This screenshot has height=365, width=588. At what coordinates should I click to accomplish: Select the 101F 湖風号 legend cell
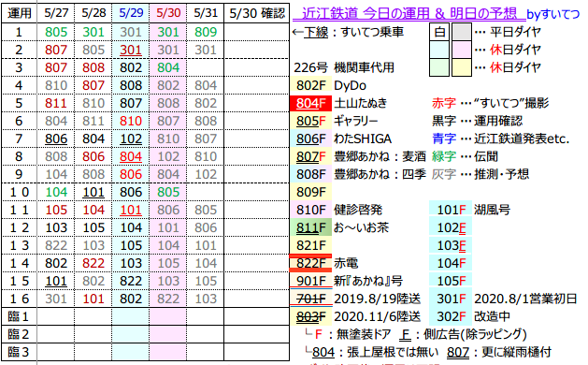pos(451,210)
